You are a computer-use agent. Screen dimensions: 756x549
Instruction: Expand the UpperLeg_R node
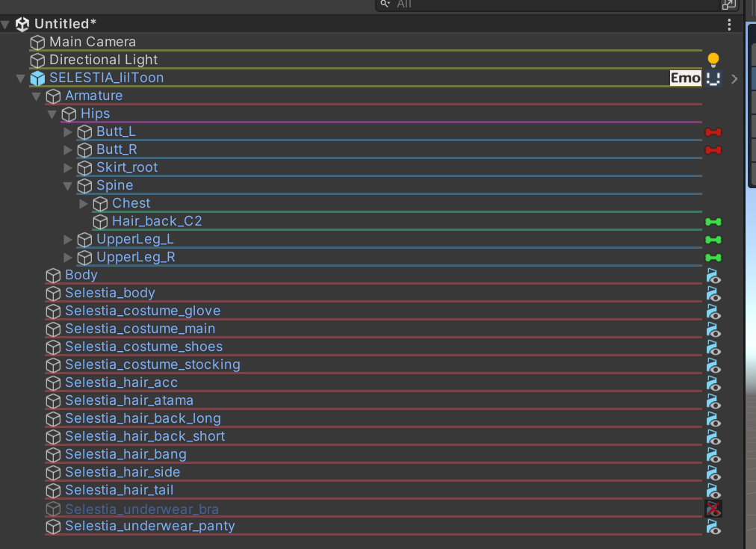(x=68, y=258)
